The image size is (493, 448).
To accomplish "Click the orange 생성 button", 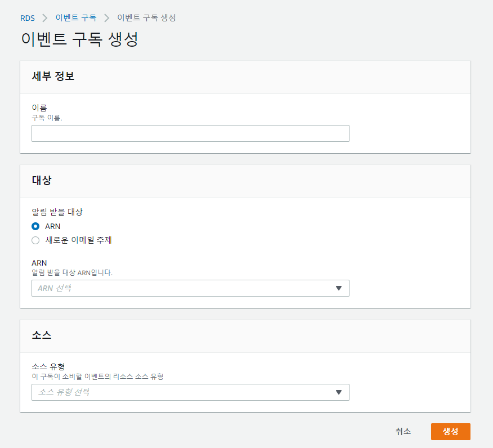I will pos(450,432).
